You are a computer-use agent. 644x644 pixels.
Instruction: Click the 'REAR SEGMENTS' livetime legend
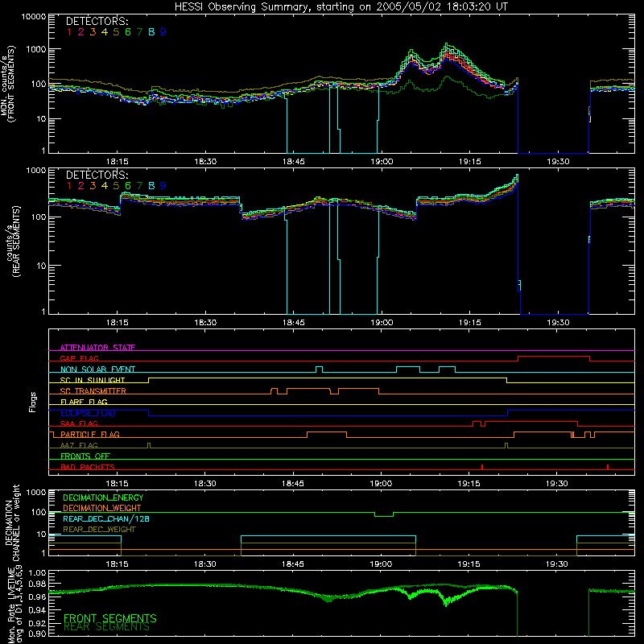tap(106, 627)
